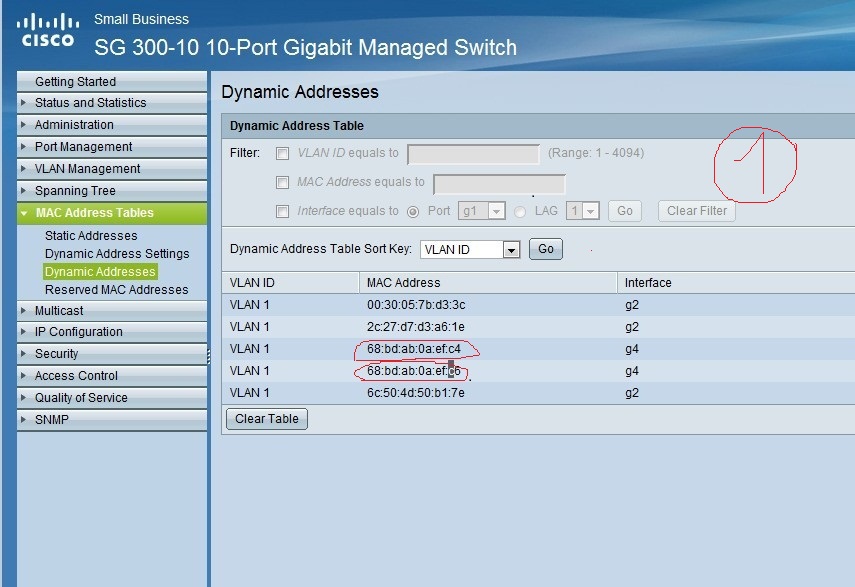
Task: Click Go beside Sort Key
Action: 545,249
